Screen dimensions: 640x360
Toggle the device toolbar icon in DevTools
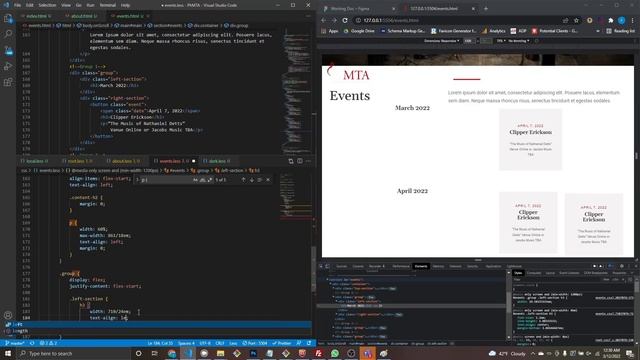click(328, 266)
